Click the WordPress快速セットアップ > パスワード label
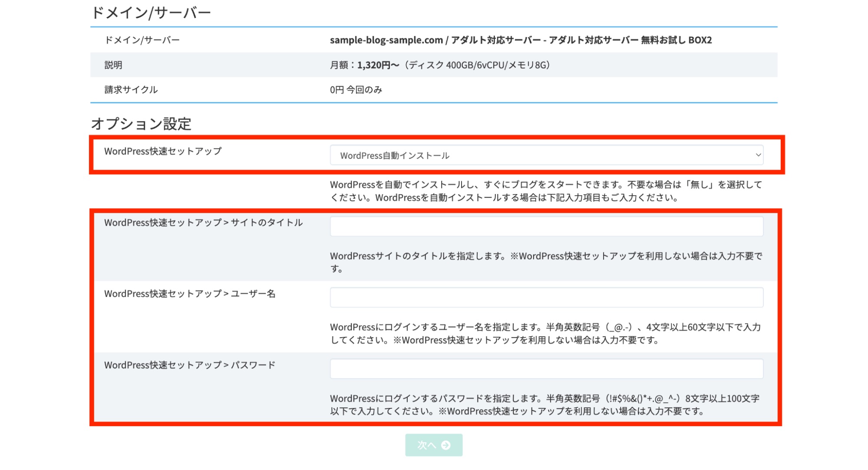 click(190, 365)
